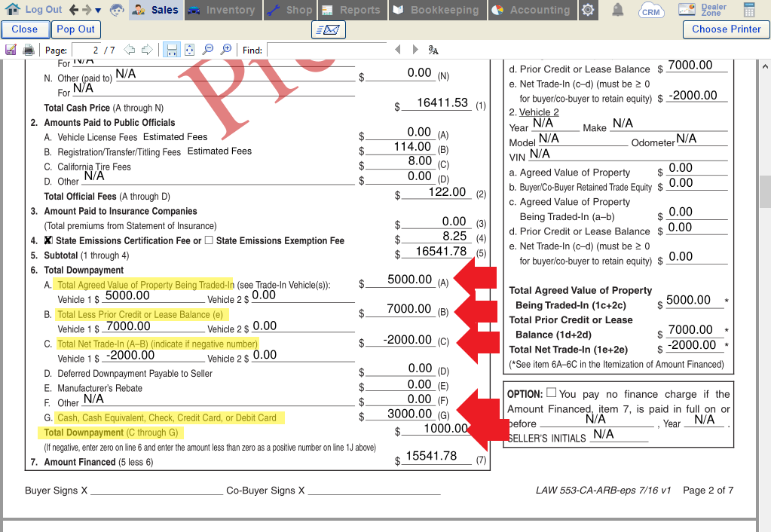Click the Close button

pyautogui.click(x=25, y=29)
